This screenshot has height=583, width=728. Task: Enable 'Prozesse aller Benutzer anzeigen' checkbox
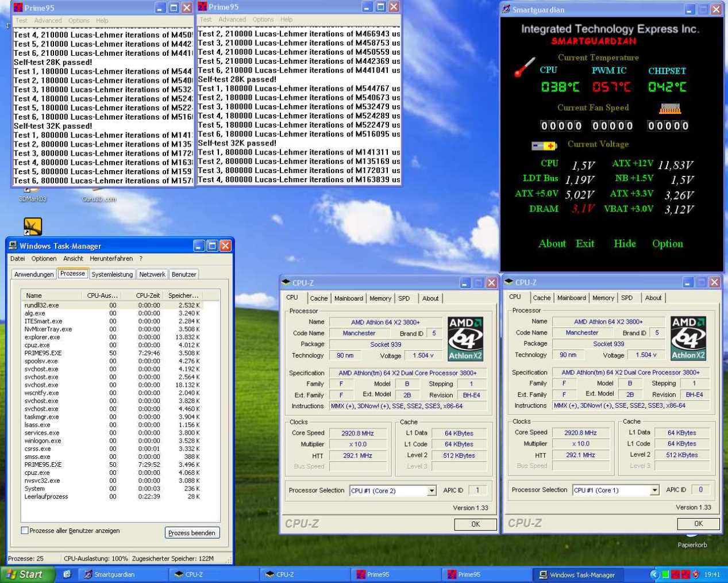25,531
